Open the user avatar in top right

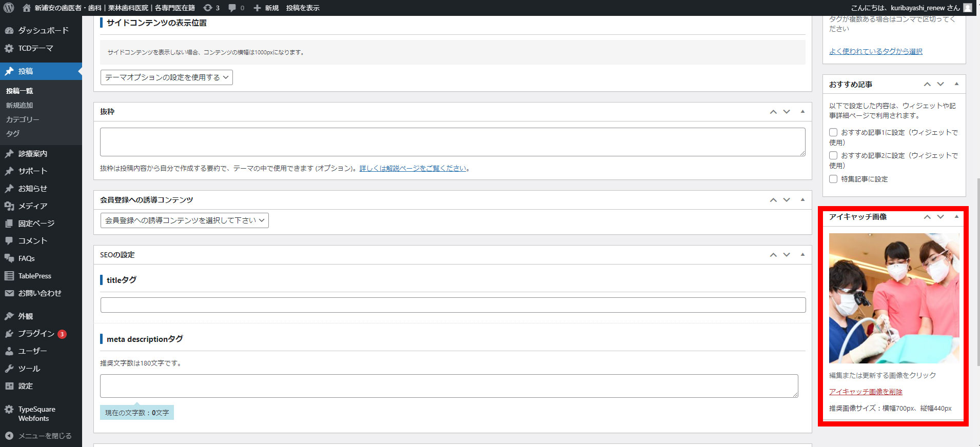[x=967, y=8]
